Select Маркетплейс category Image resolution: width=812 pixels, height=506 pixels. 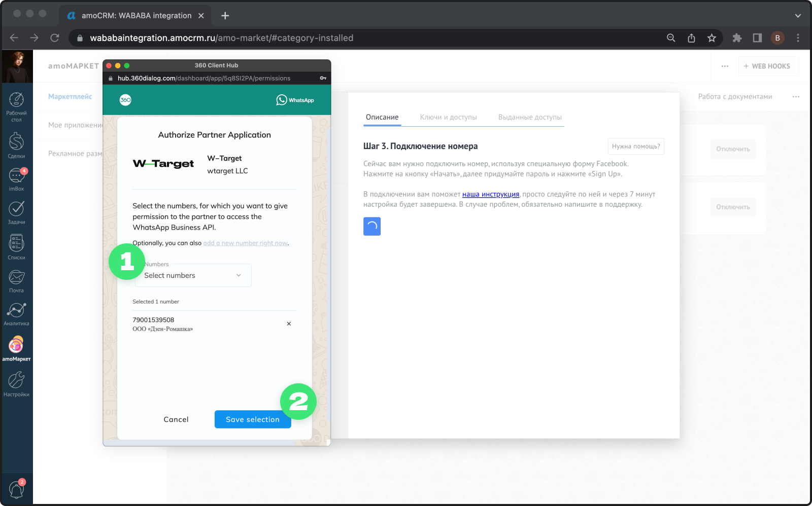click(x=70, y=96)
